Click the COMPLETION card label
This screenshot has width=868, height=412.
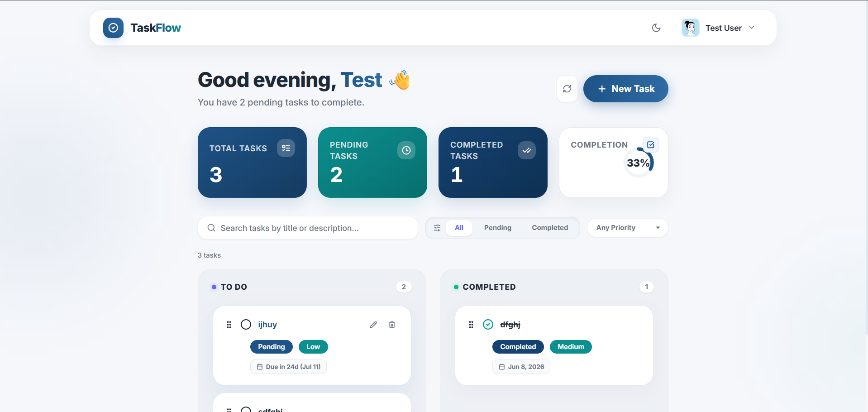(599, 145)
